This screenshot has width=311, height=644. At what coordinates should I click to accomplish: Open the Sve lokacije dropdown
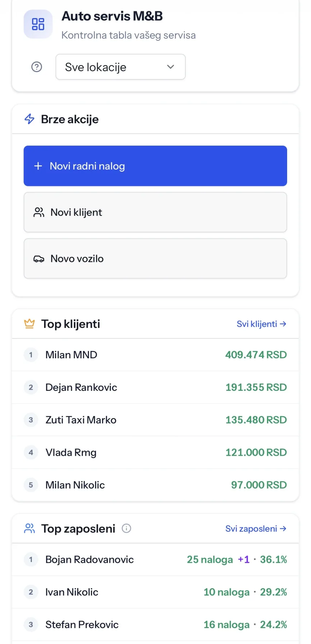[x=120, y=67]
